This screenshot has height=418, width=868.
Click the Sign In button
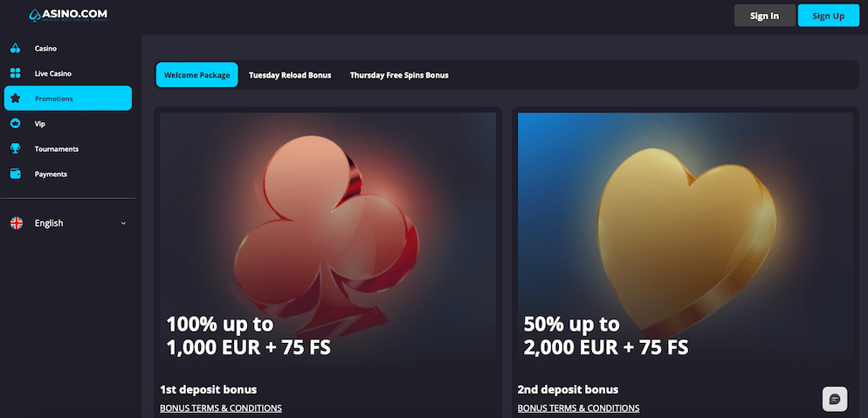click(764, 16)
